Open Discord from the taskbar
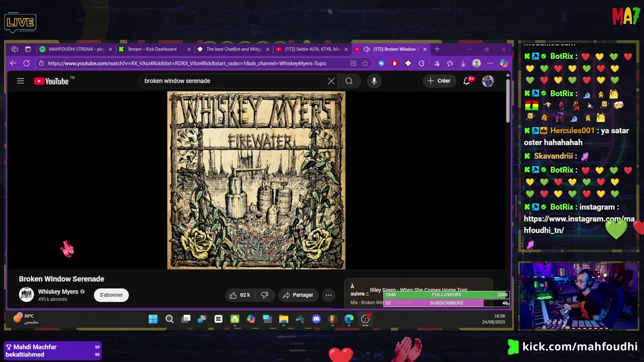The image size is (644, 362). pyautogui.click(x=316, y=319)
